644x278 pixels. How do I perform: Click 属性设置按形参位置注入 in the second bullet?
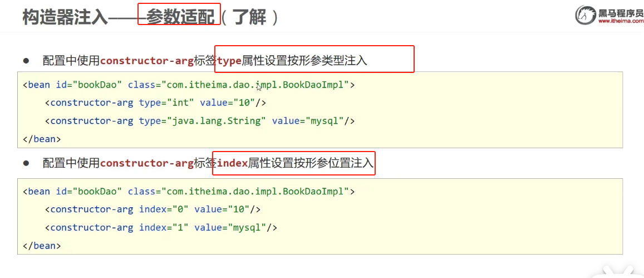pos(311,163)
